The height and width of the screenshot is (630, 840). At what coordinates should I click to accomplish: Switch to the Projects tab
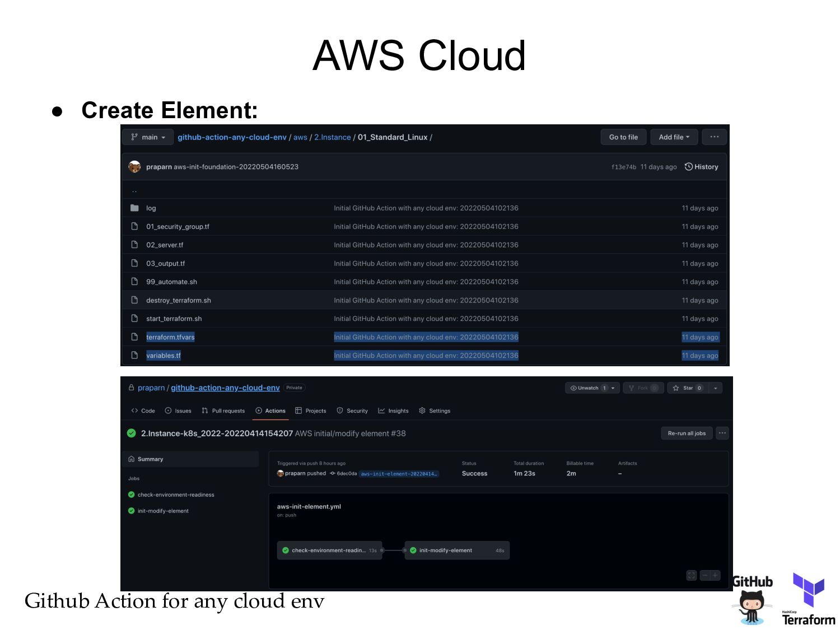pos(311,411)
